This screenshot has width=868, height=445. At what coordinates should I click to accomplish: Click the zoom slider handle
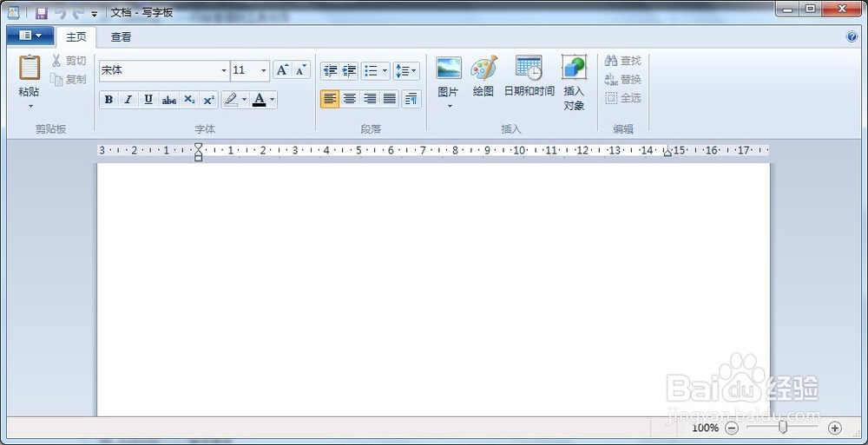coord(782,428)
